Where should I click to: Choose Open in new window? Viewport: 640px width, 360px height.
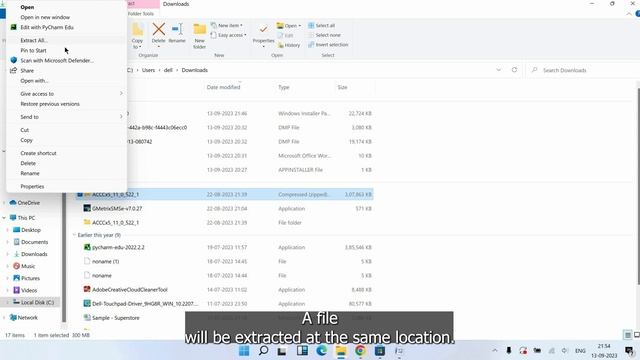coord(66,17)
